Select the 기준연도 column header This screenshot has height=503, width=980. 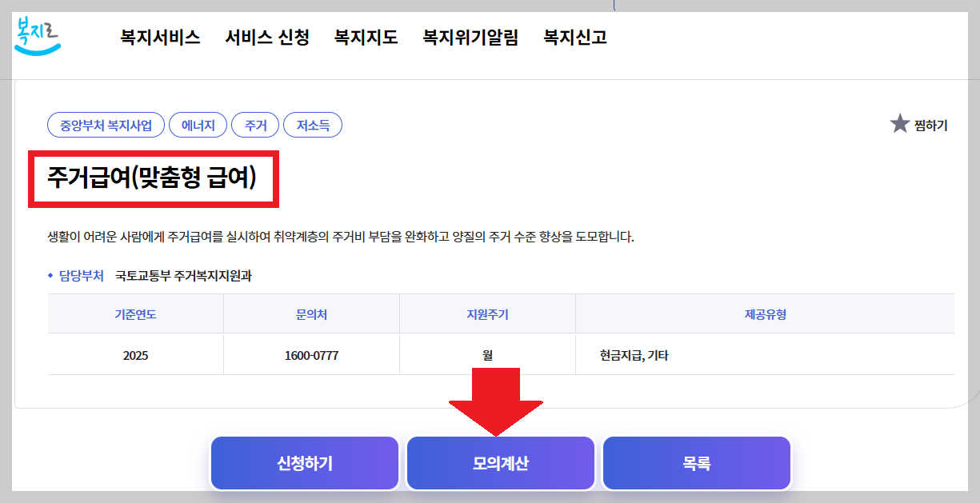pyautogui.click(x=135, y=313)
